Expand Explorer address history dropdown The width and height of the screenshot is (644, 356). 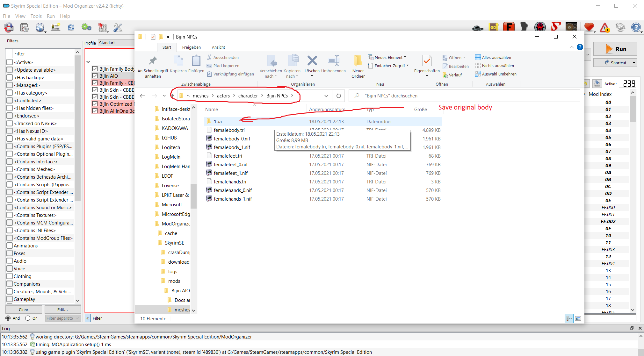326,96
